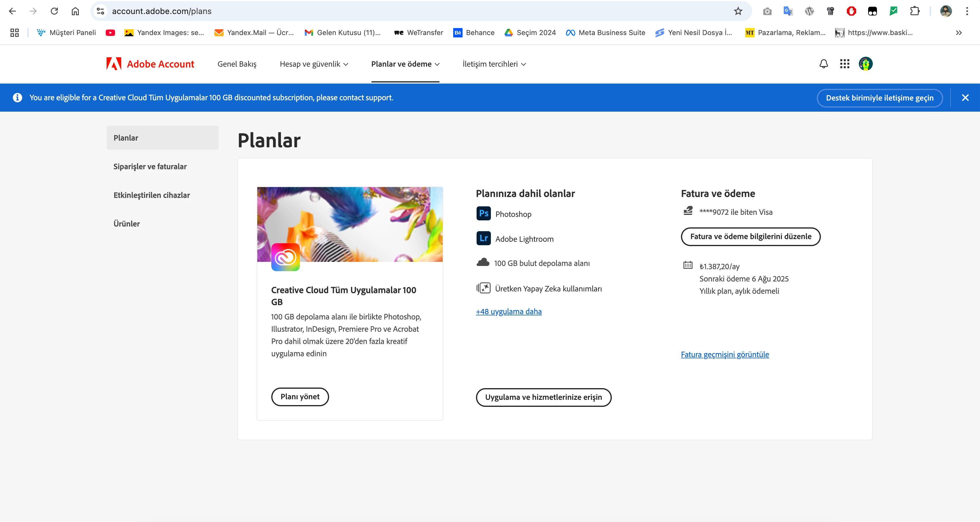Open Siparişler ve faturalar in the sidebar
This screenshot has height=522, width=980.
point(150,166)
